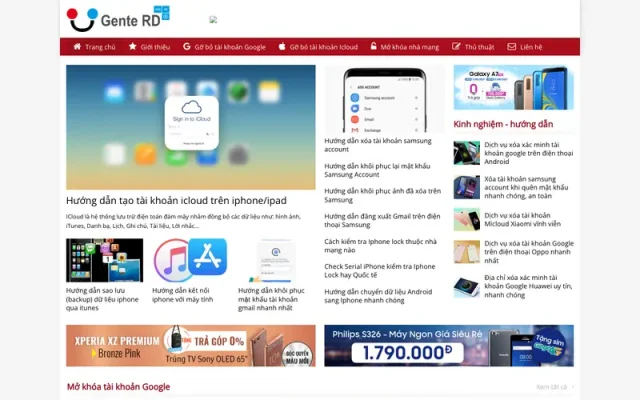Open link xóa tài khoản Google trên điện thoại Oppo

(529, 252)
